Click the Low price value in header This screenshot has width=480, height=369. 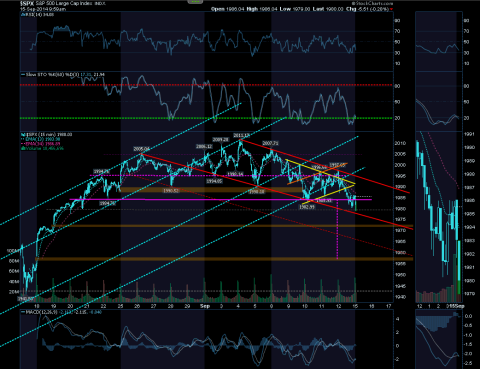301,9
